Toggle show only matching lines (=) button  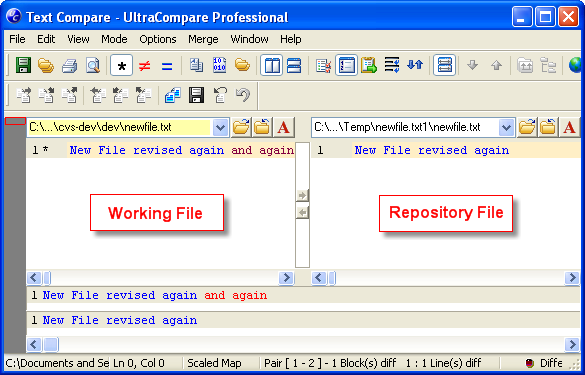point(167,66)
